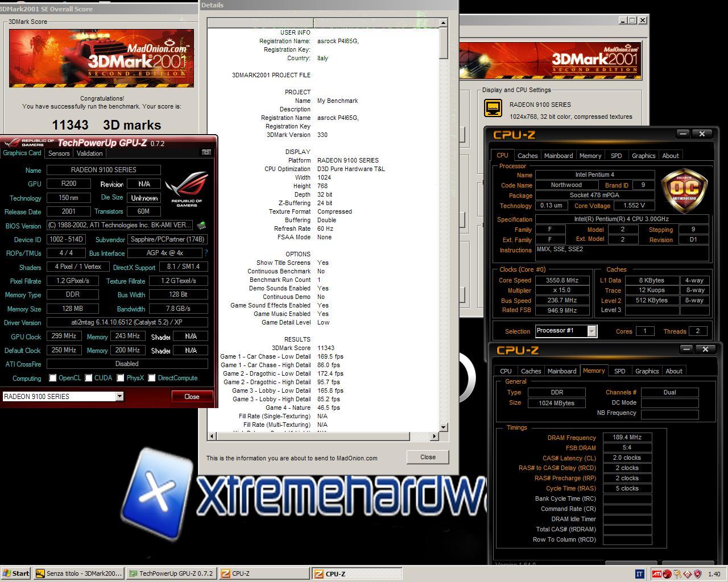Click the Details horizontal scrollbar right arrow
Image resolution: width=728 pixels, height=582 pixels.
pyautogui.click(x=434, y=436)
